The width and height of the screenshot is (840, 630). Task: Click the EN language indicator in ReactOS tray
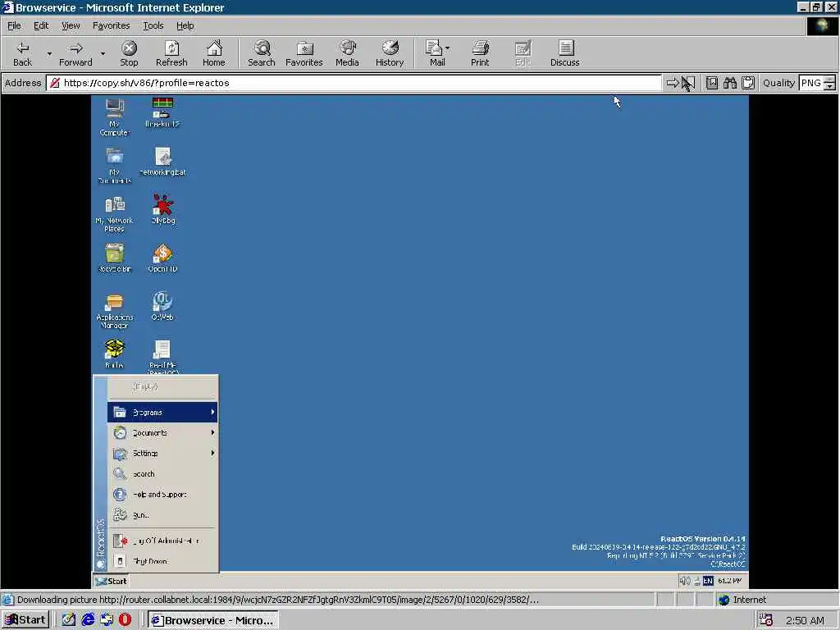708,582
